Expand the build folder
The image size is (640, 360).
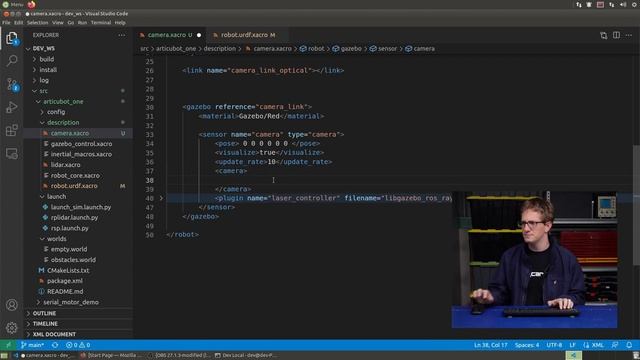point(47,59)
